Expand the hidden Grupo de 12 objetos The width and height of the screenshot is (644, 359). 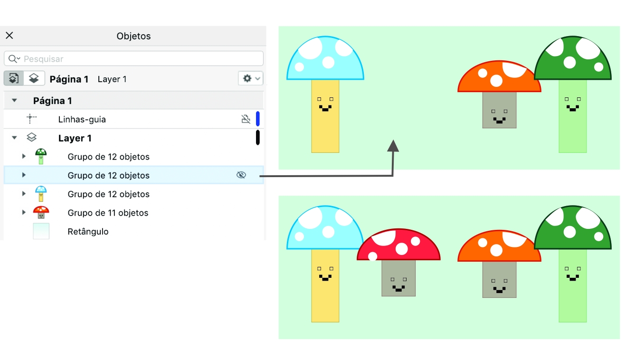point(24,175)
